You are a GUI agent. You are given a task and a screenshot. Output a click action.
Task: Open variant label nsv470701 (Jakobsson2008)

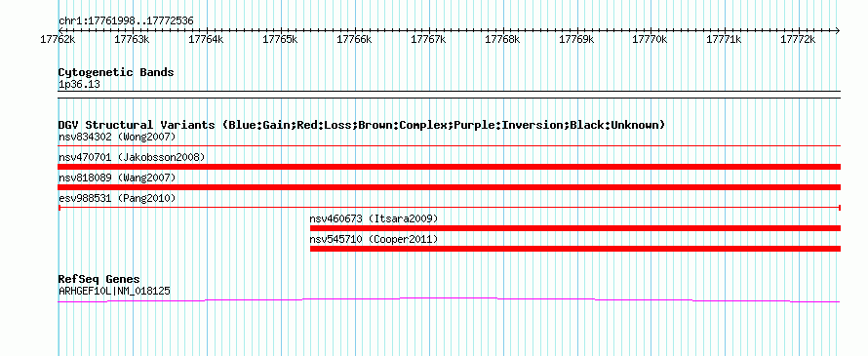[x=132, y=157]
